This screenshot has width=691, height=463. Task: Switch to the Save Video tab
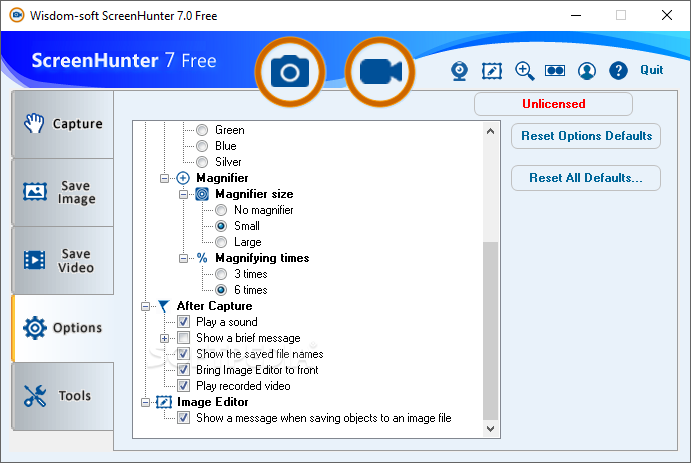(x=63, y=260)
